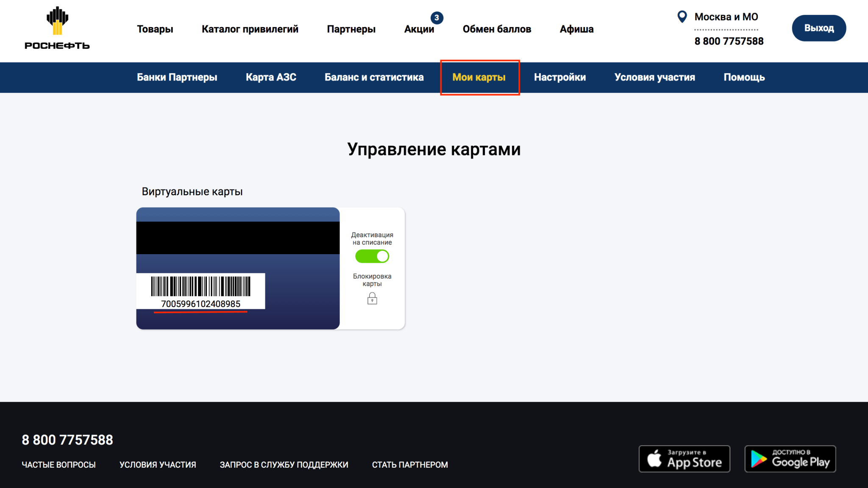Image resolution: width=868 pixels, height=488 pixels.
Task: Open the App Store download badge
Action: tap(684, 459)
